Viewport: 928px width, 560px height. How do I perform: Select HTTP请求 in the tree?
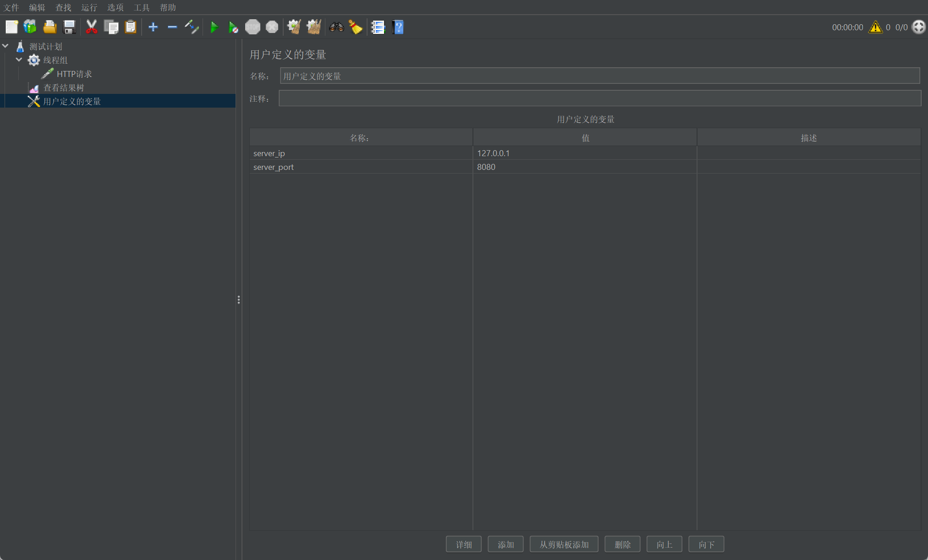click(74, 74)
